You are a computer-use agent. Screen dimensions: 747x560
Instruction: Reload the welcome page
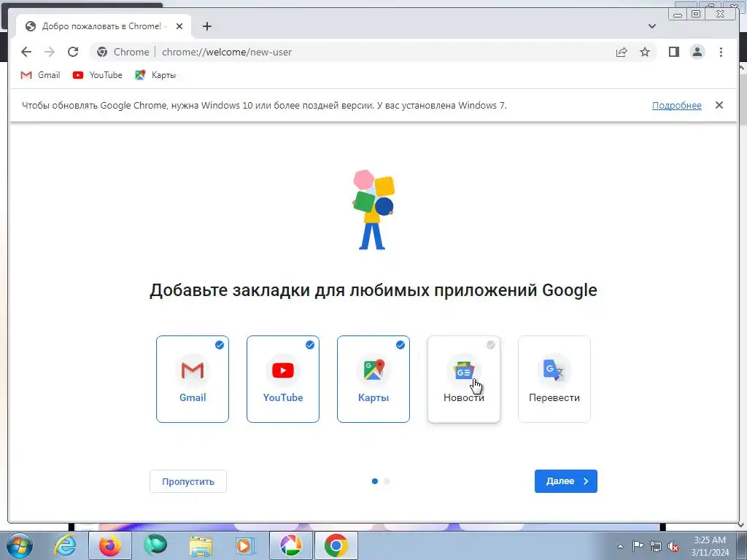coord(73,52)
